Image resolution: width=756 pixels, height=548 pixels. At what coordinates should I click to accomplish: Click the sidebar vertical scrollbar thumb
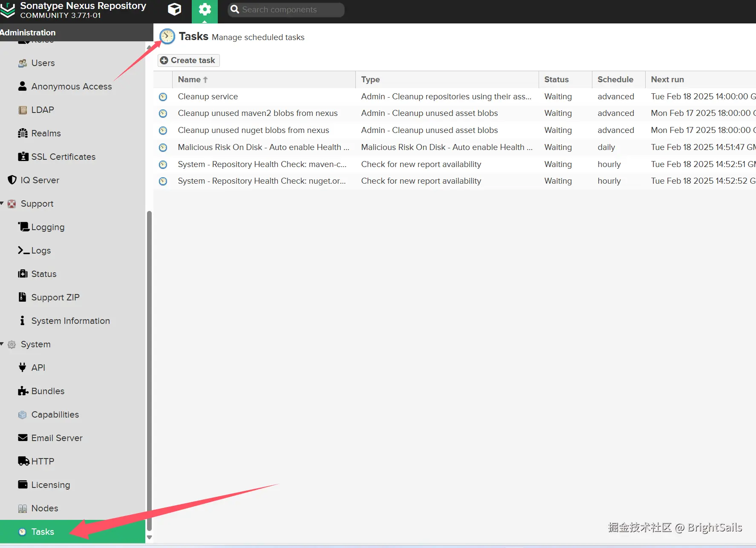[x=149, y=371]
